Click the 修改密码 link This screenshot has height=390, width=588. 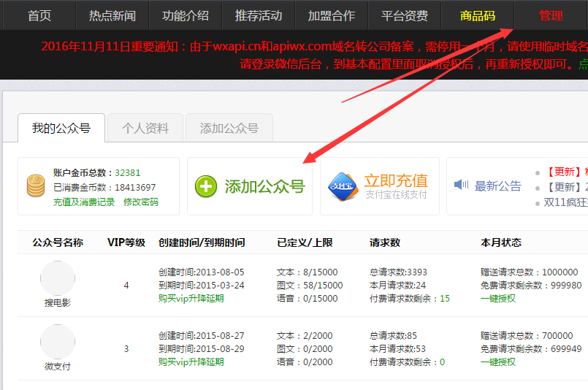pyautogui.click(x=141, y=202)
